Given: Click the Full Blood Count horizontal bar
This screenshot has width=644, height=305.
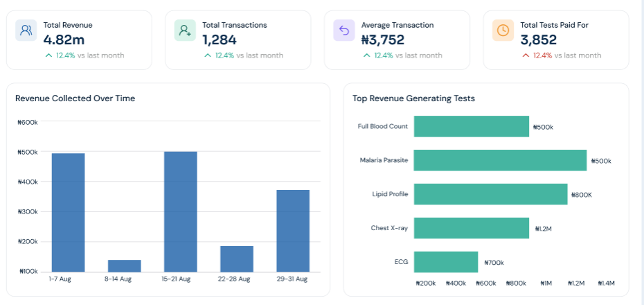Looking at the screenshot, I should 472,126.
